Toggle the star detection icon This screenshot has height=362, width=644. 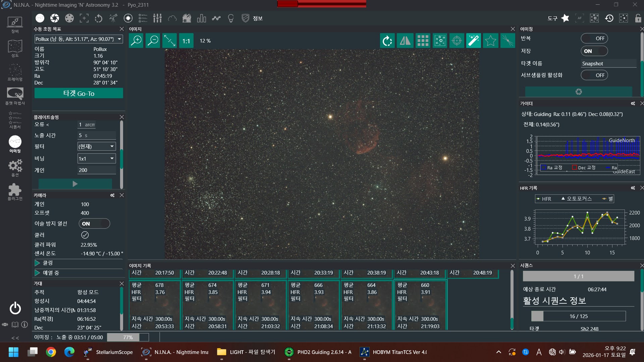click(490, 41)
